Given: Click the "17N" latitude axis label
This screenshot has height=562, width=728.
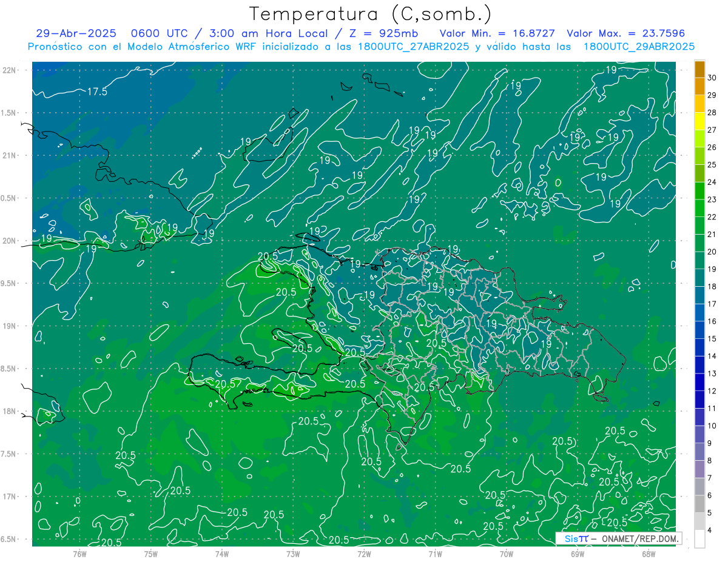Looking at the screenshot, I should coord(10,497).
